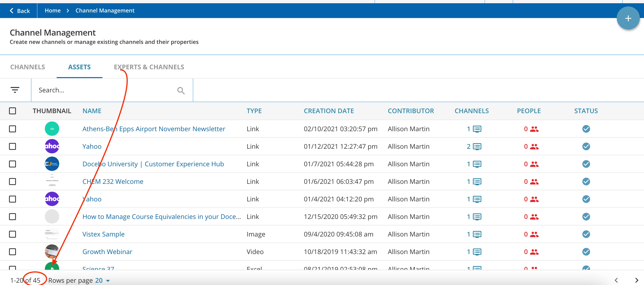Click channels icon for CHEM 232 Welcome
Viewport: 644px width, 285px height.
pyautogui.click(x=477, y=182)
